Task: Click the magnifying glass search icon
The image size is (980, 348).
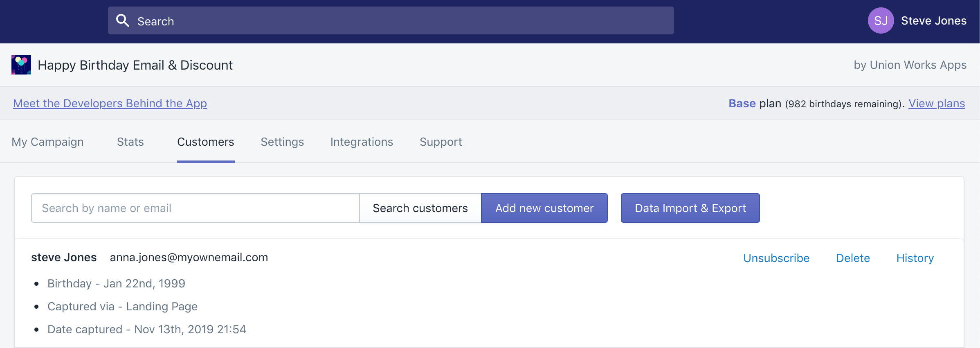Action: point(123,20)
